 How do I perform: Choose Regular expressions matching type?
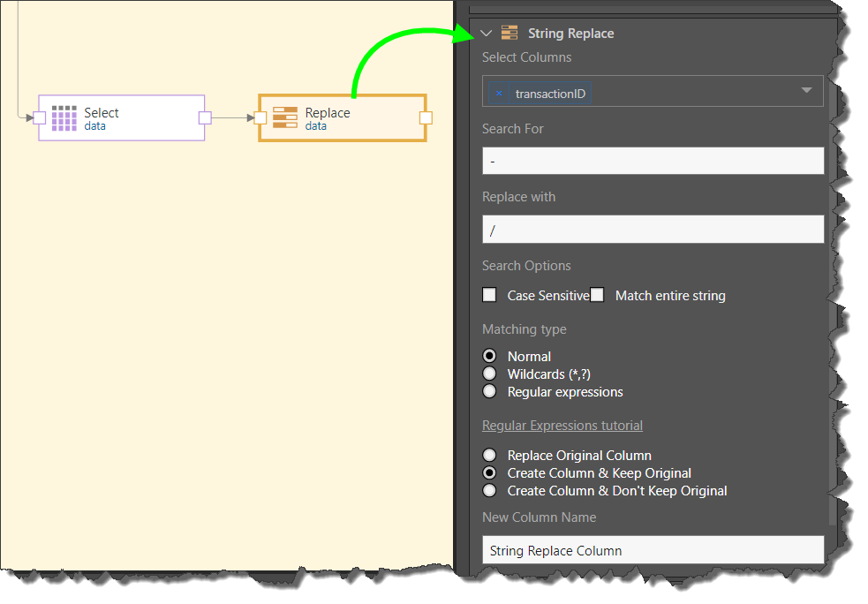tap(490, 392)
